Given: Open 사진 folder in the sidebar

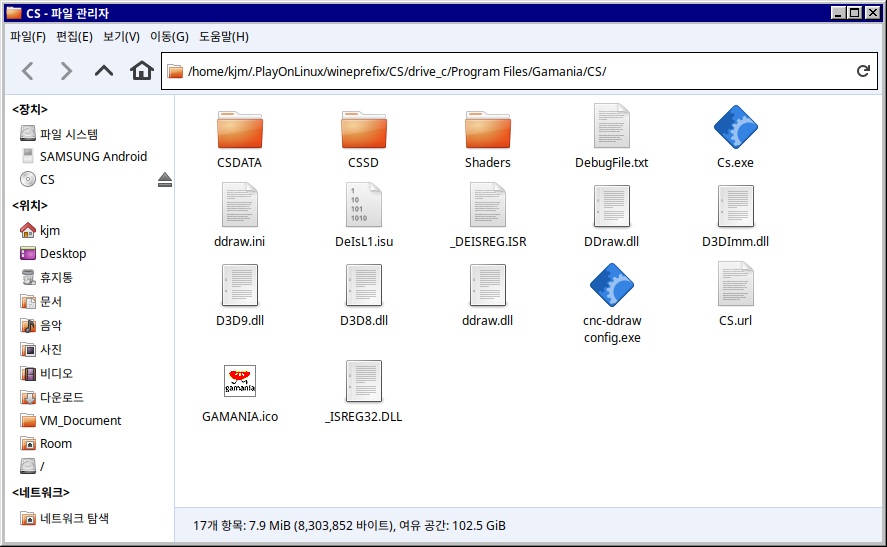Looking at the screenshot, I should click(41, 350).
